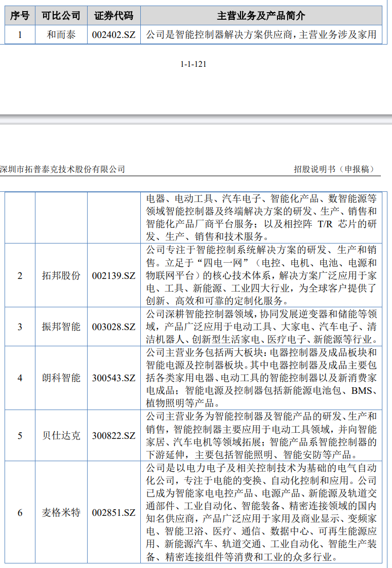Click page number 1-1-121
This screenshot has width=392, height=568.
(x=193, y=64)
